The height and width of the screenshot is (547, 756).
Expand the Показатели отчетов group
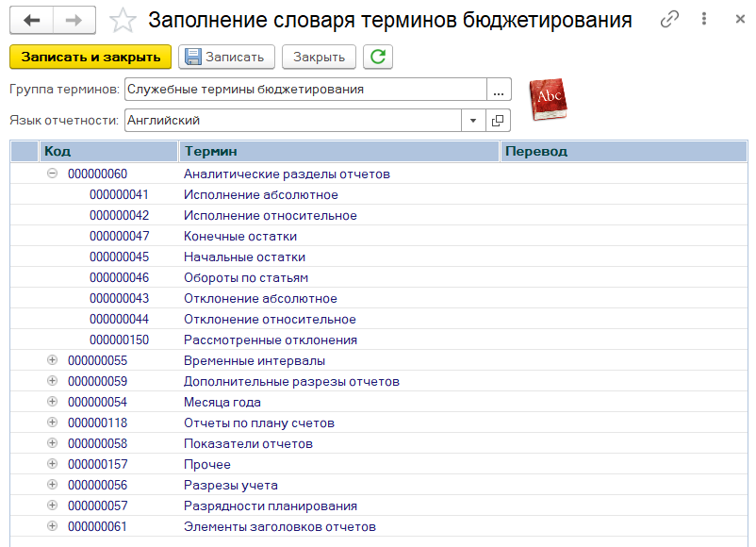coord(52,443)
